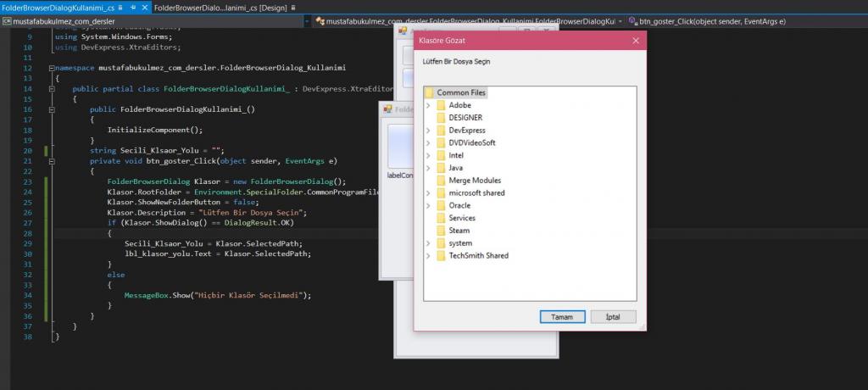Click lbl_klasor_yolu.Text assignment on line 30
The height and width of the screenshot is (390, 868).
point(218,254)
